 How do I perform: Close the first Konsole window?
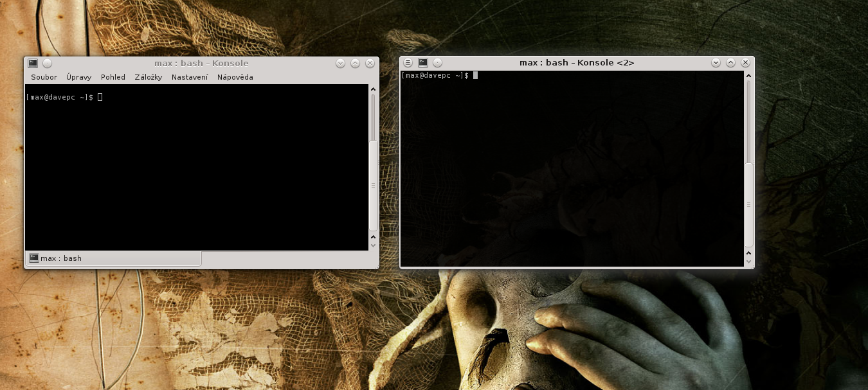(370, 63)
